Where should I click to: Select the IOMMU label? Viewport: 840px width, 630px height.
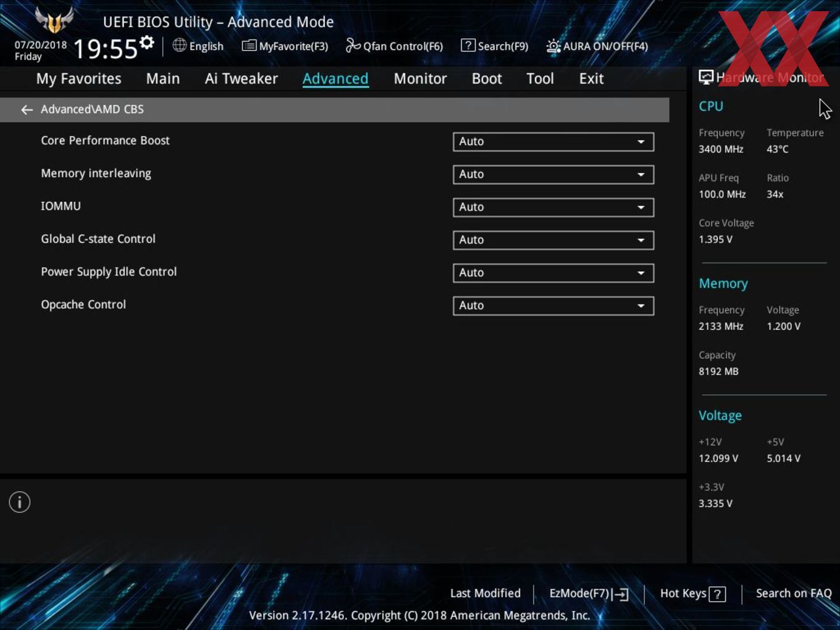[61, 206]
